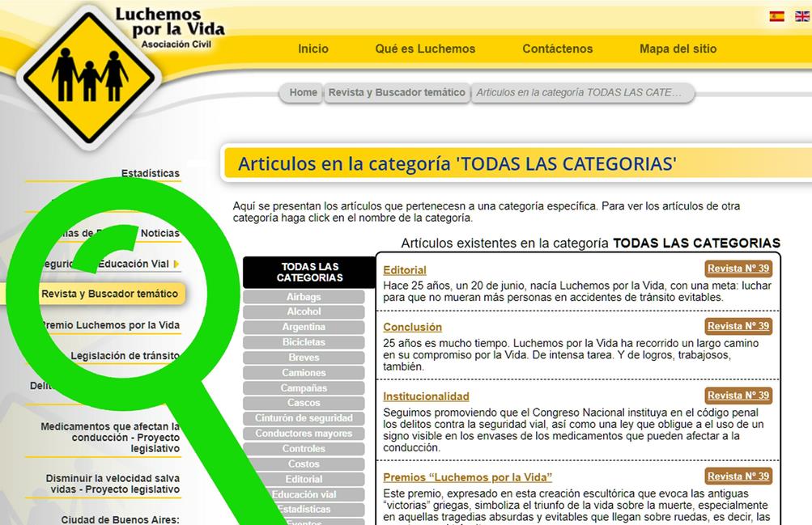Open Estadísticas in the sidebar
812x525 pixels.
pyautogui.click(x=151, y=173)
